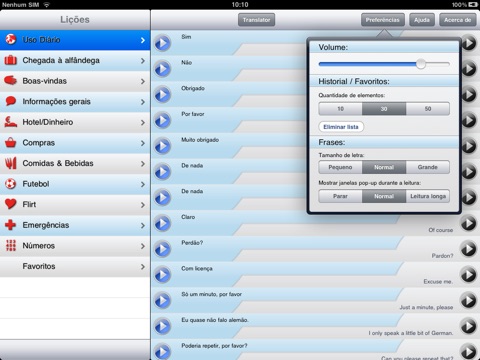Screen dimensions: 480x360
Task: Play English 'Just a minute, please'
Action: click(469, 300)
